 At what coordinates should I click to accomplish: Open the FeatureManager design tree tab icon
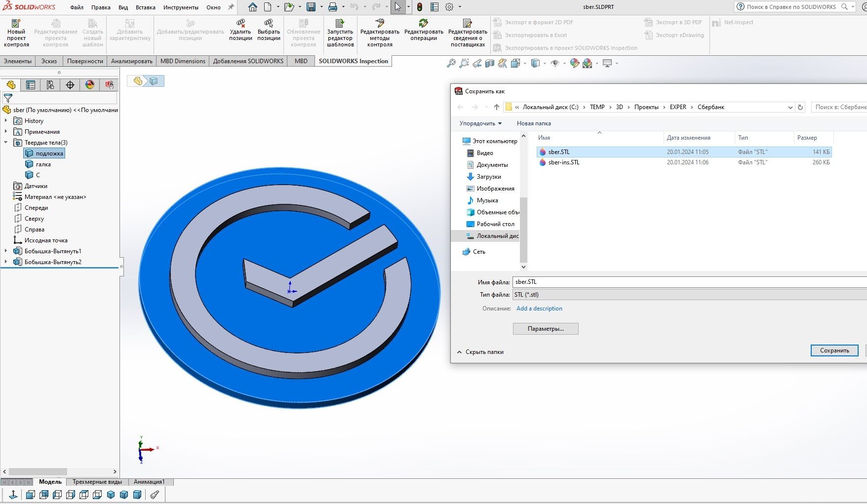pyautogui.click(x=11, y=85)
